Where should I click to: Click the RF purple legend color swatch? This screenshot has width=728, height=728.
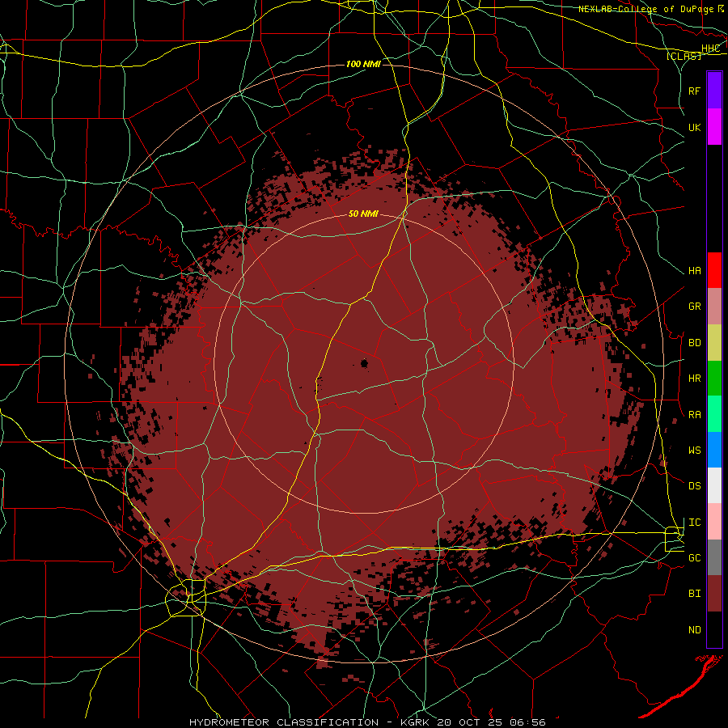coord(714,91)
